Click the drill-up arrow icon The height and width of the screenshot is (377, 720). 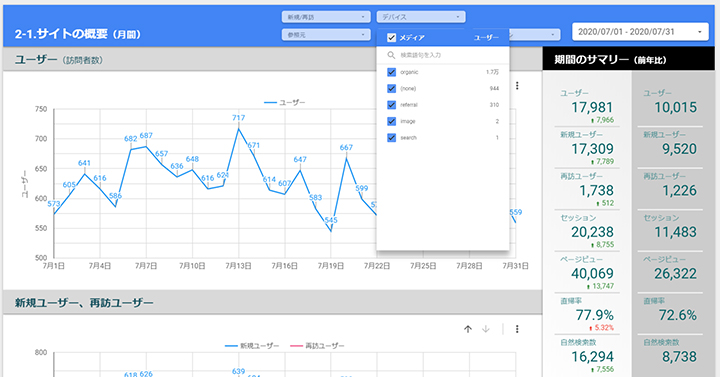pyautogui.click(x=468, y=329)
